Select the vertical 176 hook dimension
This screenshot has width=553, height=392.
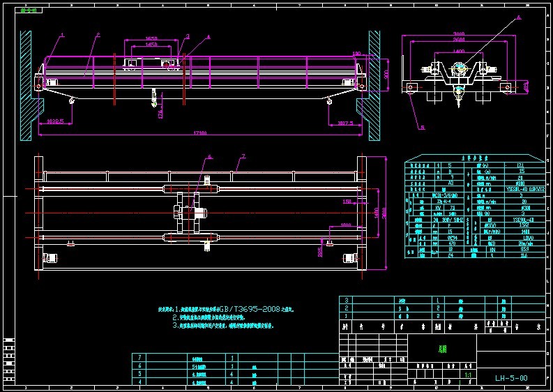(160, 112)
